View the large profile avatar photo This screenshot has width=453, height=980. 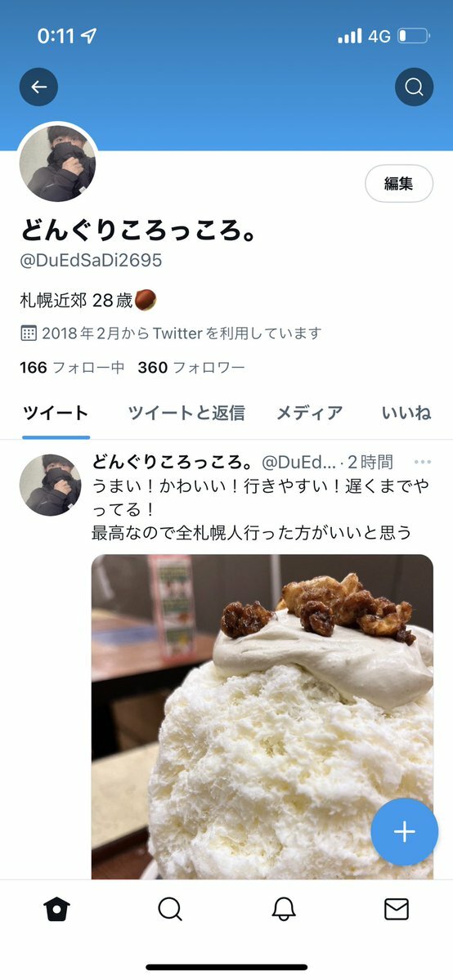point(57,163)
